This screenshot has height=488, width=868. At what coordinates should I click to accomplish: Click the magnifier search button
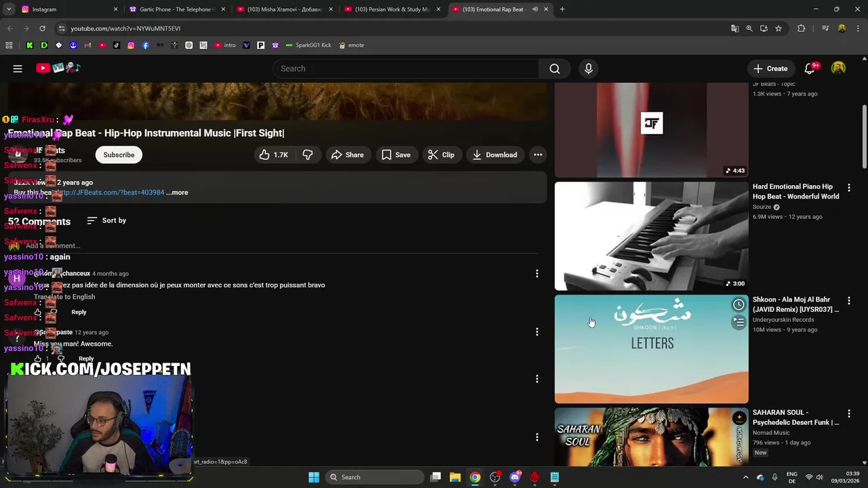tap(555, 68)
